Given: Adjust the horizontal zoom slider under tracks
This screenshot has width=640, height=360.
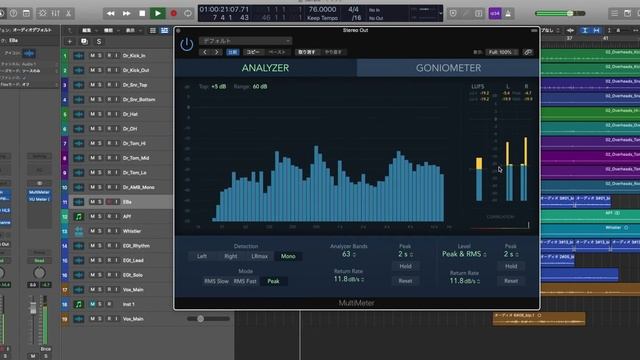Looking at the screenshot, I should [x=209, y=319].
